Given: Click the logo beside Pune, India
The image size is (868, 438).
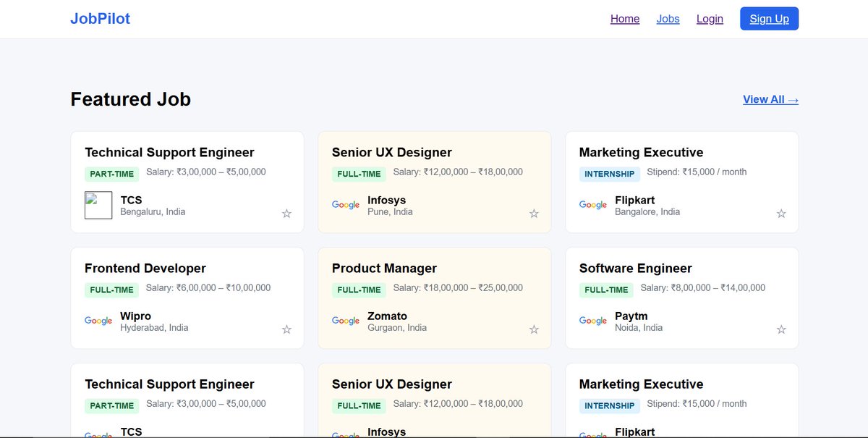Looking at the screenshot, I should (x=346, y=205).
